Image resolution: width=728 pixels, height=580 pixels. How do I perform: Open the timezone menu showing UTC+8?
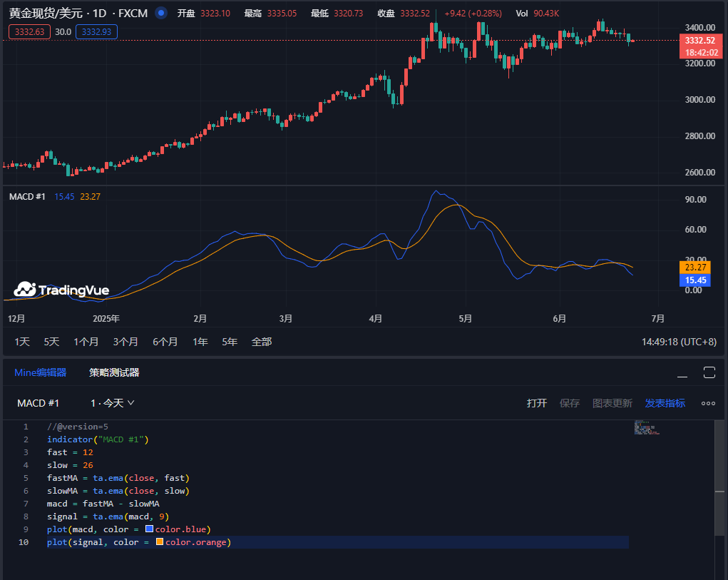679,342
